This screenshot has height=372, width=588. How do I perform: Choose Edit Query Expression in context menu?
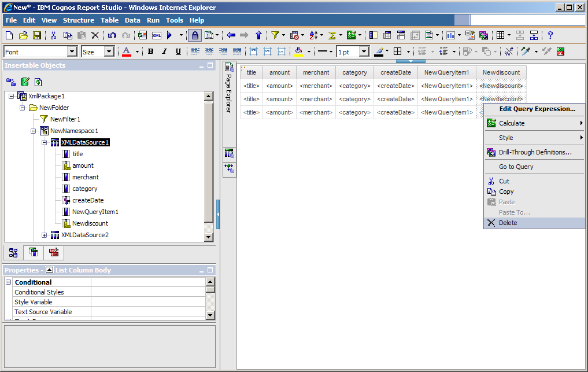click(x=537, y=109)
